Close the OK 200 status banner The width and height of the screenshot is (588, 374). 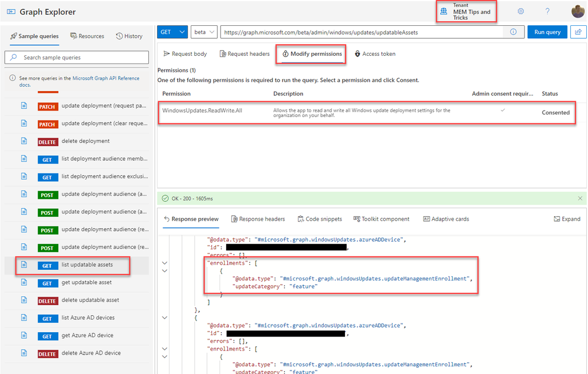click(580, 198)
